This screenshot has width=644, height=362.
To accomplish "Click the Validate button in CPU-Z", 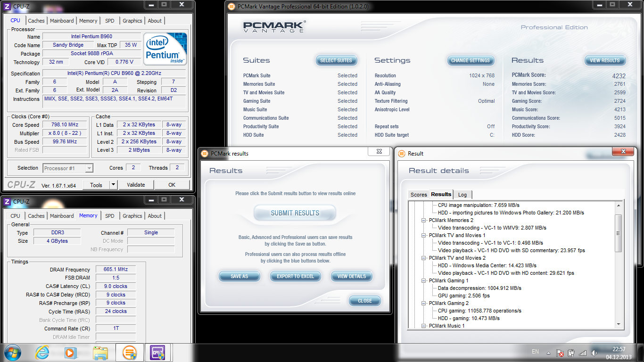I will (136, 185).
